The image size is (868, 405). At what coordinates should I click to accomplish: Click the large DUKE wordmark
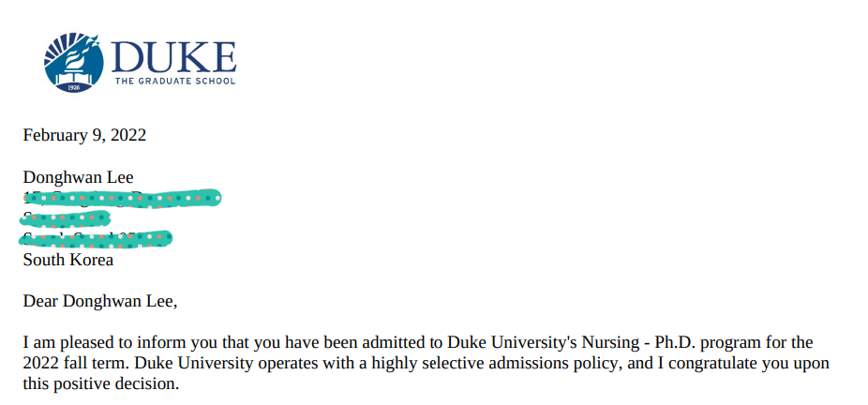click(173, 57)
